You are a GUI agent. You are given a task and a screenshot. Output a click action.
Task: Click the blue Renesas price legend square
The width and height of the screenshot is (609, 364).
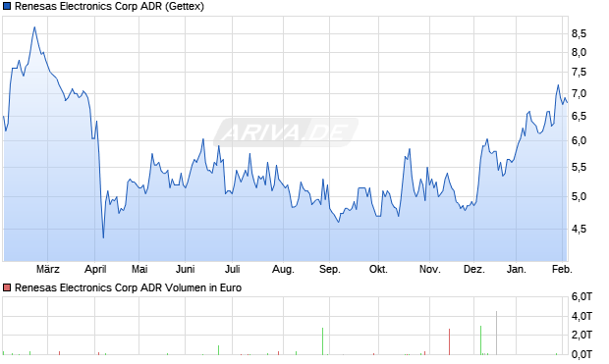(x=7, y=6)
